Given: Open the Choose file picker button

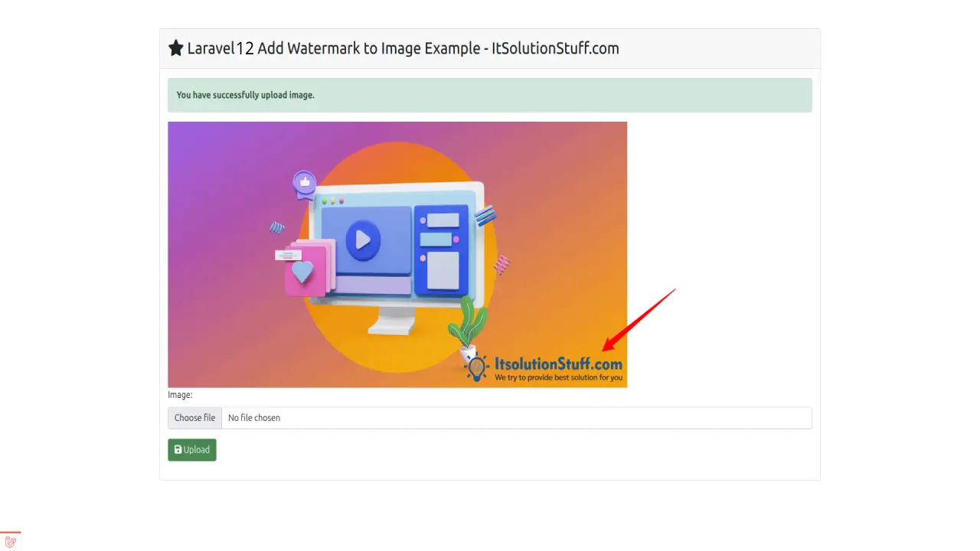Looking at the screenshot, I should (194, 418).
